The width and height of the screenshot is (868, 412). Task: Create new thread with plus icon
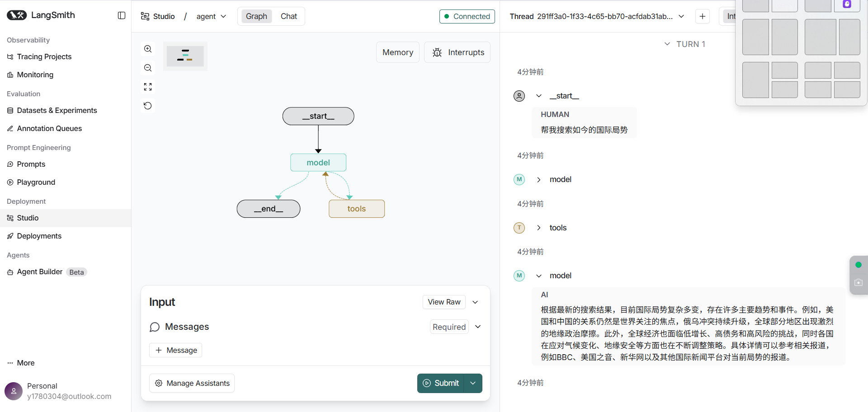(x=702, y=16)
